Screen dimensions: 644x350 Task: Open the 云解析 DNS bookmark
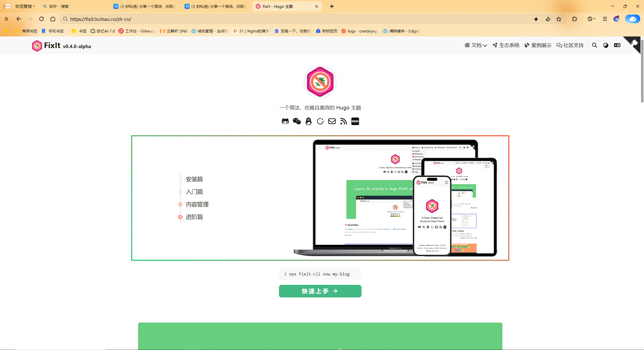point(174,31)
